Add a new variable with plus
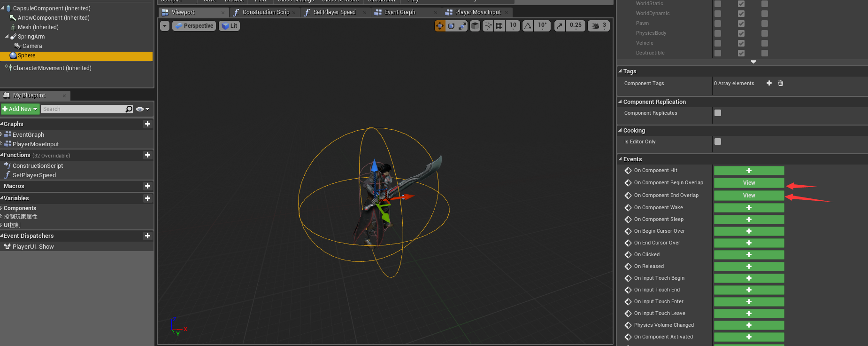Viewport: 868px width, 346px height. click(147, 198)
